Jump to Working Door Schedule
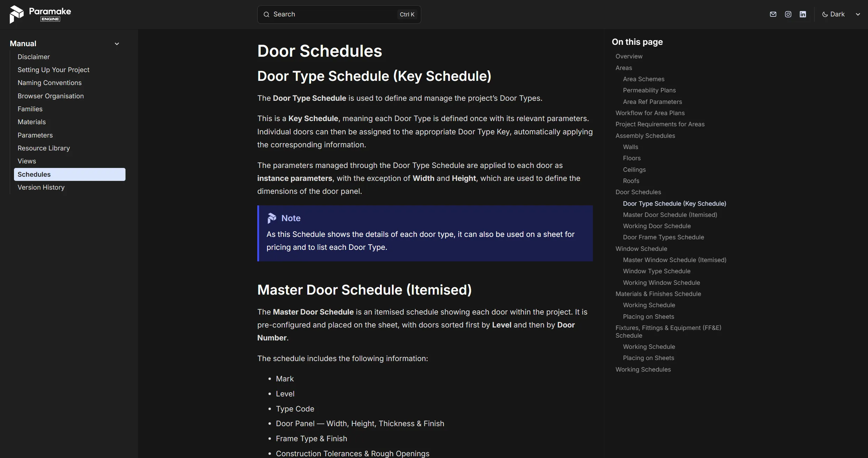Viewport: 868px width, 458px height. [x=657, y=226]
